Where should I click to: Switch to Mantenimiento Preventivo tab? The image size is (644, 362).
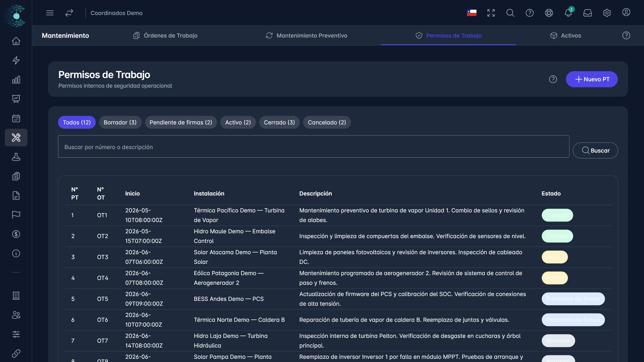[x=306, y=35]
